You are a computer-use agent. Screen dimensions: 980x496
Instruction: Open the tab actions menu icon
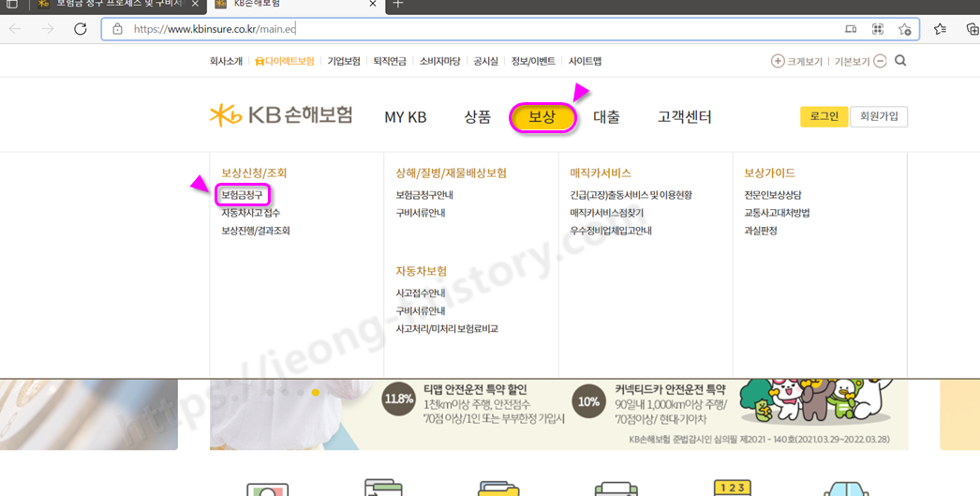coord(12,4)
